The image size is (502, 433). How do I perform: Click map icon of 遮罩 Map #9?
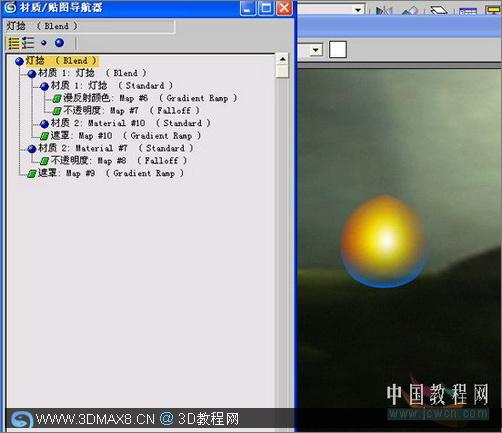pyautogui.click(x=32, y=174)
